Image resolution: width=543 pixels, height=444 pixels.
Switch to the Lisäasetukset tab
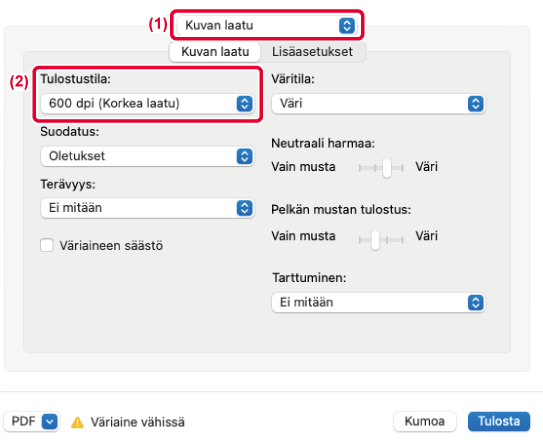pyautogui.click(x=312, y=52)
